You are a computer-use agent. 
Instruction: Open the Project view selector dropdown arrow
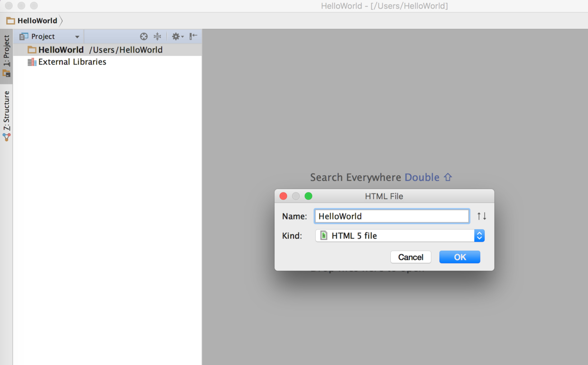(77, 37)
